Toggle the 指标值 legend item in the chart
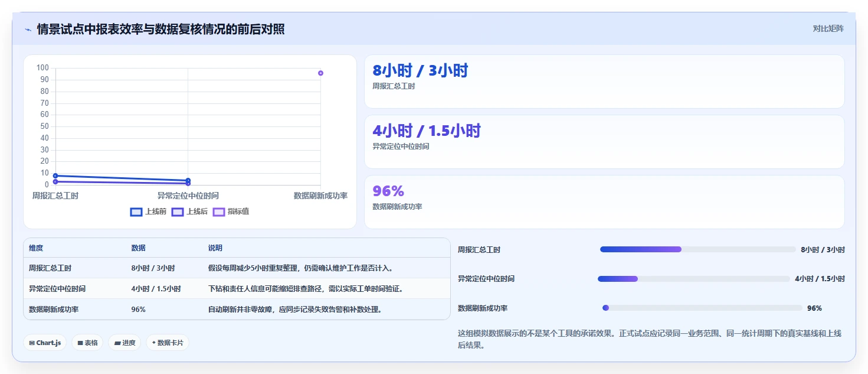 click(x=231, y=212)
